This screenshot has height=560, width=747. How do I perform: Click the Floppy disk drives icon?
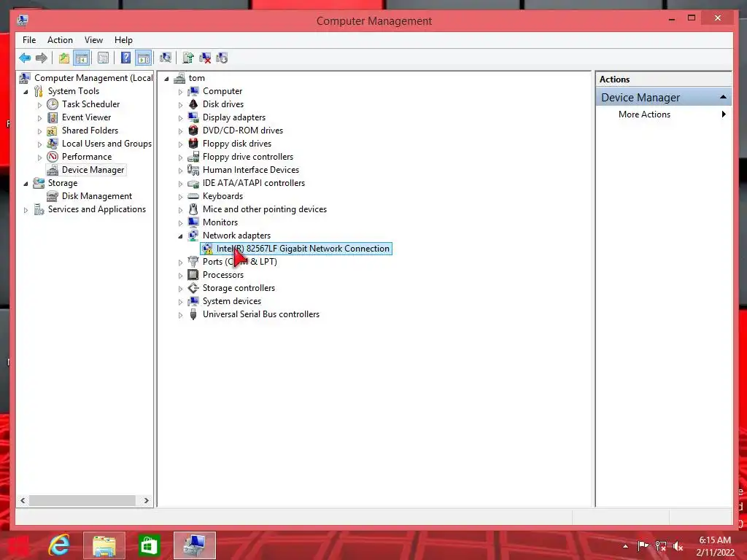pos(193,144)
